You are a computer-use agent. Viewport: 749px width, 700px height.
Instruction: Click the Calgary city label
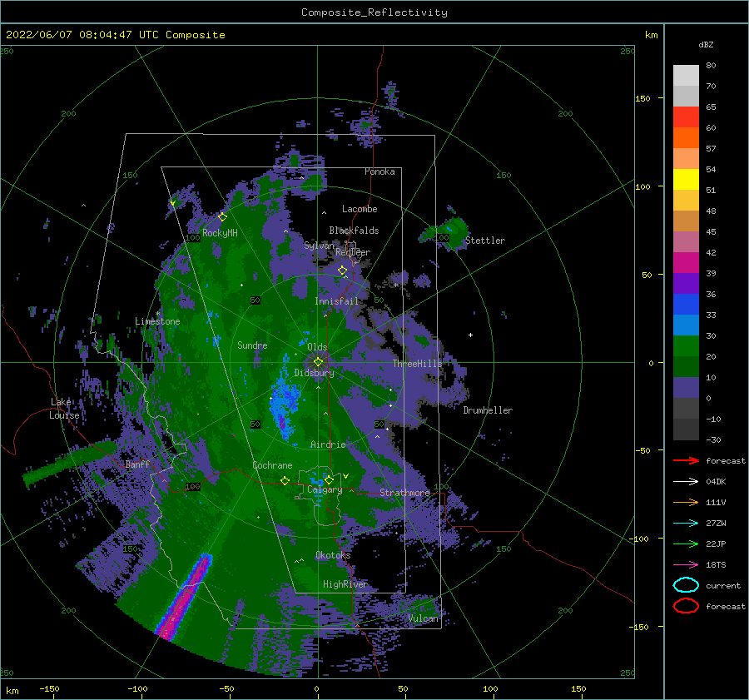click(325, 489)
